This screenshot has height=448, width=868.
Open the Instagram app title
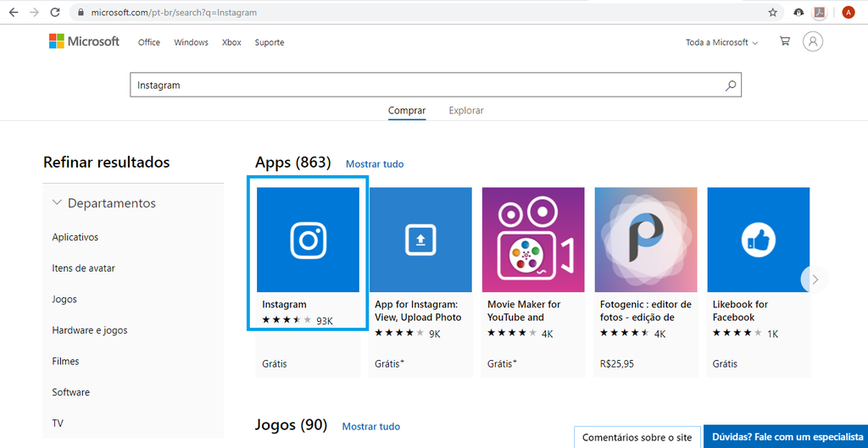[x=284, y=304]
